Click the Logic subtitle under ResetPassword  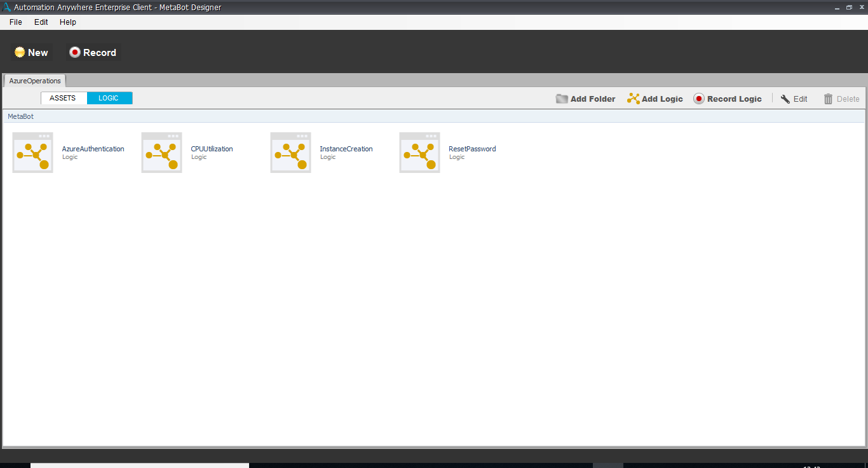(x=457, y=157)
